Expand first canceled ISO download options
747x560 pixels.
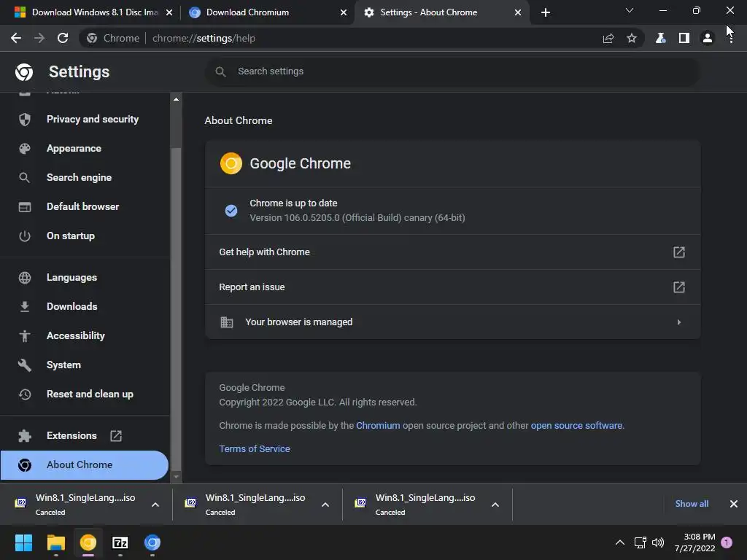coord(155,505)
